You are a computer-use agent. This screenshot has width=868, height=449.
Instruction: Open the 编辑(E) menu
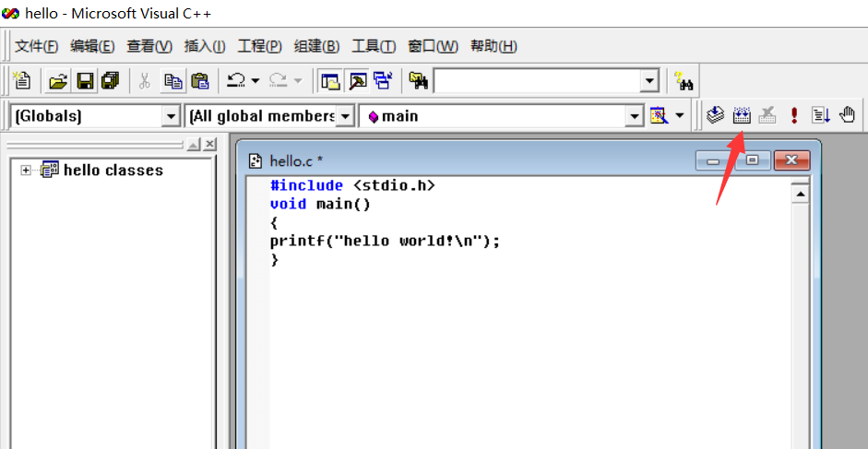92,46
